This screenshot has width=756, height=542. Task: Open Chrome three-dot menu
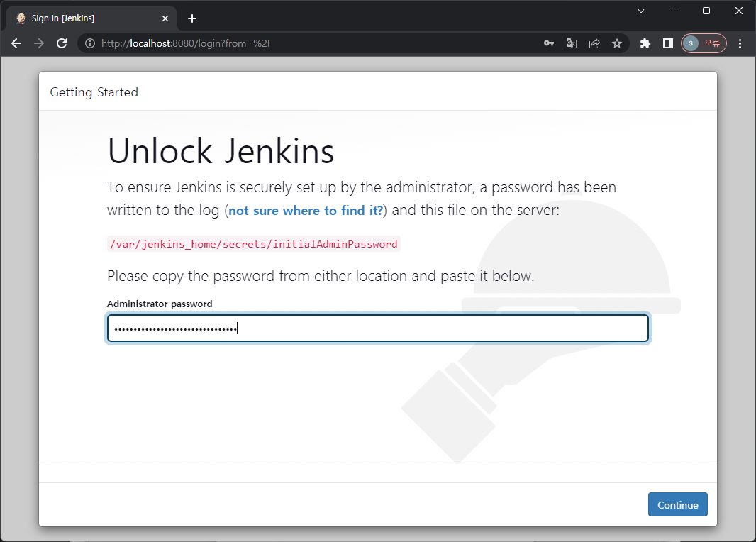[740, 43]
